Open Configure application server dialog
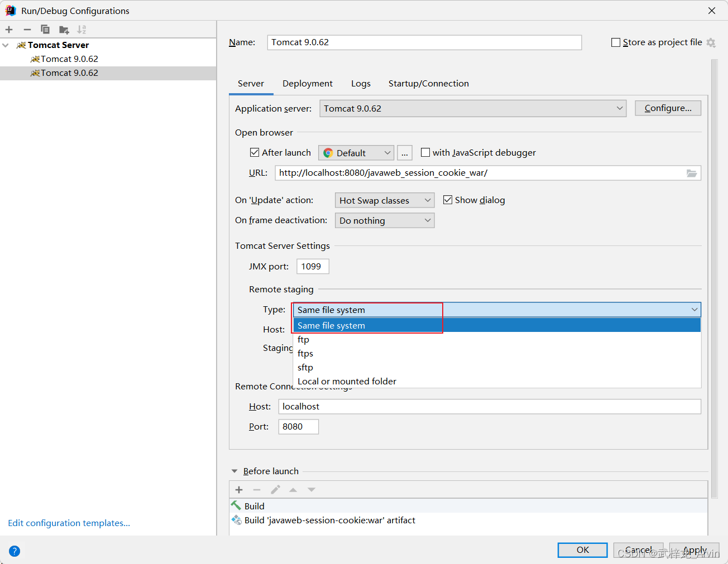This screenshot has height=564, width=728. [x=668, y=108]
